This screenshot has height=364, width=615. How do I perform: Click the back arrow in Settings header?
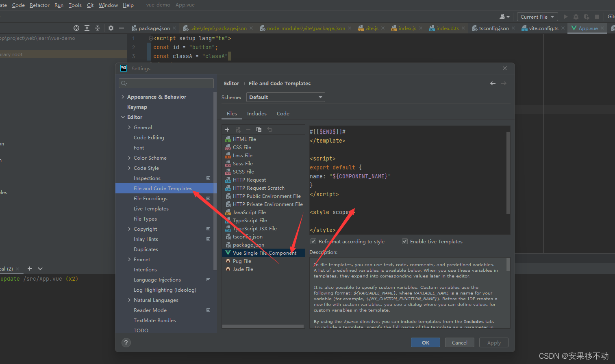pos(493,83)
